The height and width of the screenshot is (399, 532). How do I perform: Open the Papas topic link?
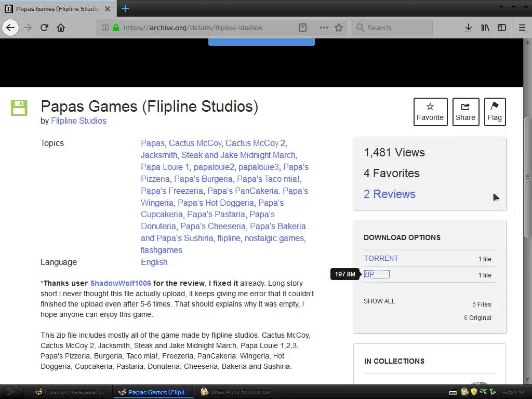(x=153, y=143)
